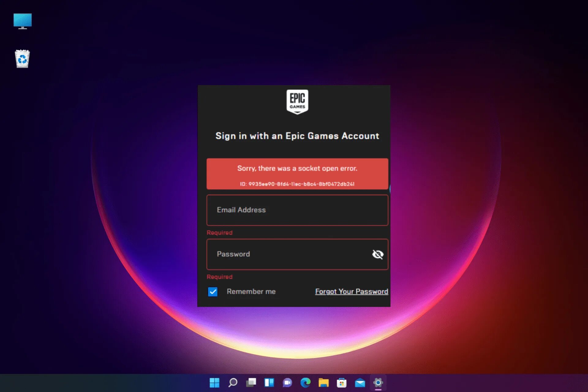Focus the Password input field
Image resolution: width=588 pixels, height=392 pixels.
point(288,254)
